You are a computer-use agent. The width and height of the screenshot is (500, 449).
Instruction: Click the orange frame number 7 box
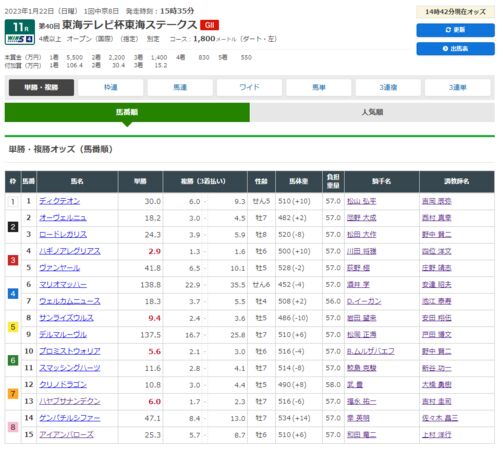pyautogui.click(x=13, y=393)
